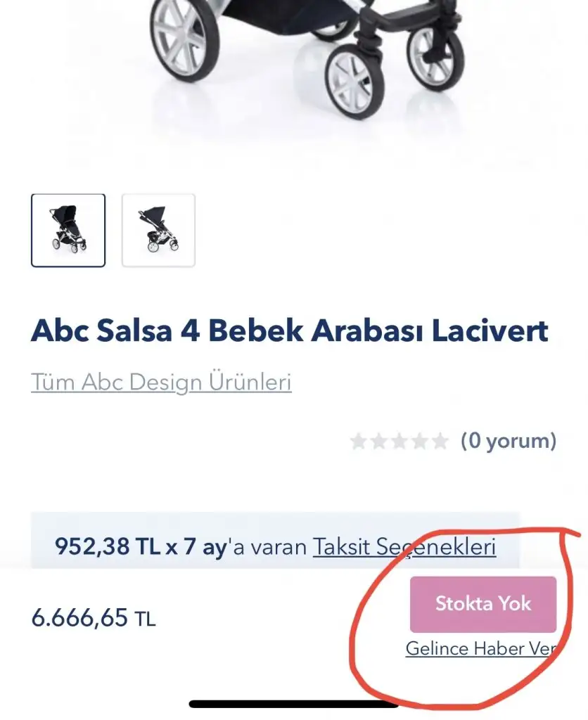The image size is (588, 720).
Task: Tap the home indicator bar at the bottom
Action: (x=294, y=704)
